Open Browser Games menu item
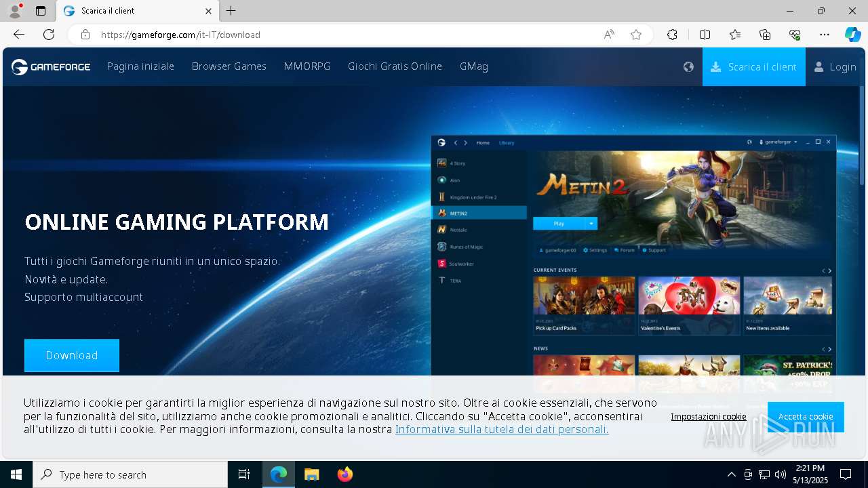 coord(229,66)
